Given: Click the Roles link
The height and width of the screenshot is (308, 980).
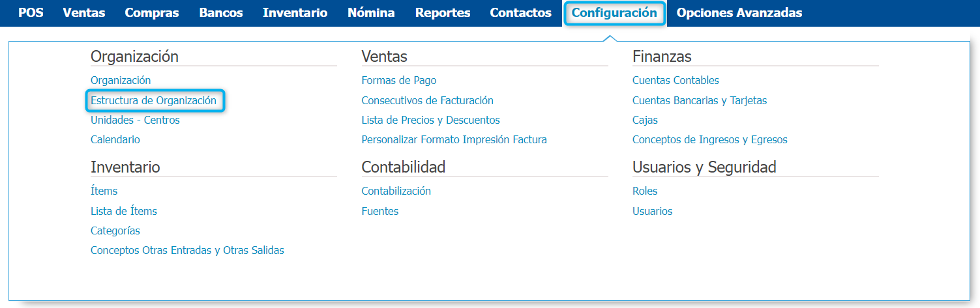Looking at the screenshot, I should [645, 191].
